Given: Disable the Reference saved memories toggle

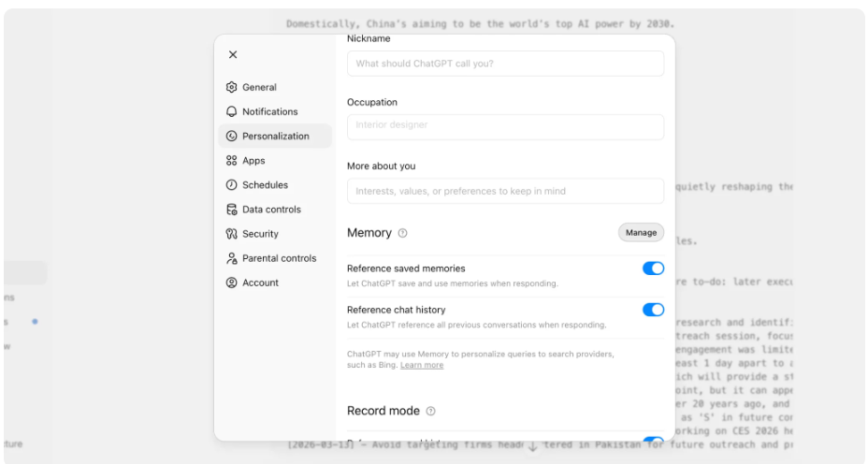Looking at the screenshot, I should (653, 268).
